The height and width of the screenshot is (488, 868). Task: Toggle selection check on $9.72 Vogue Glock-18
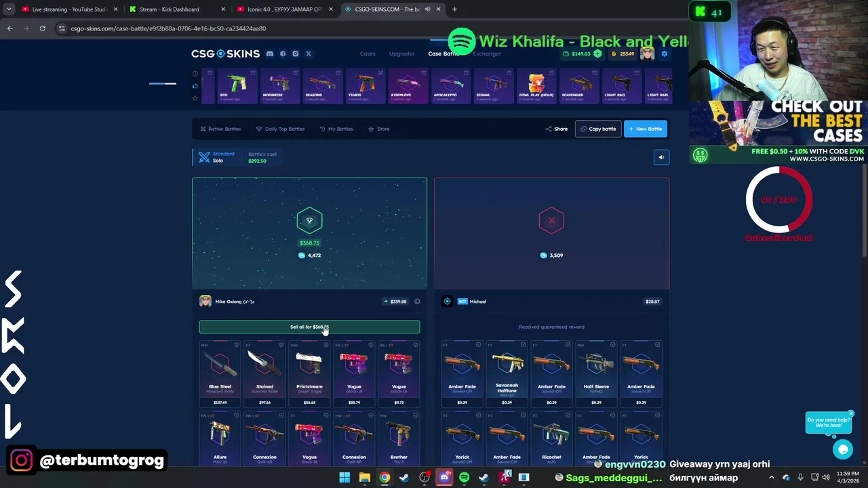click(416, 345)
